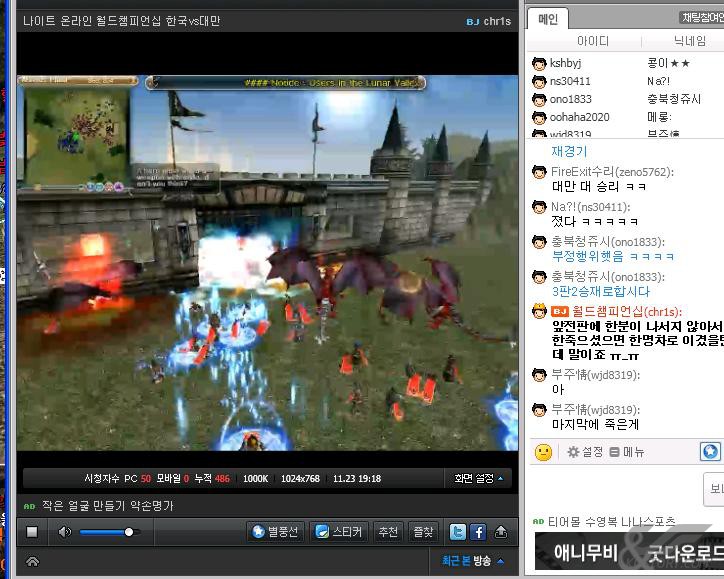Viewport: 724px width, 579px height.
Task: Click the 부주情(wjd8319) nickname above 마지막에 죽은게
Action: pyautogui.click(x=596, y=410)
